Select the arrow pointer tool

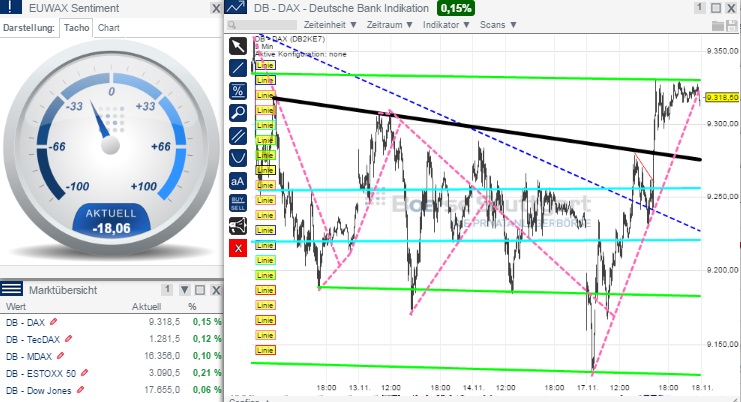[x=238, y=46]
